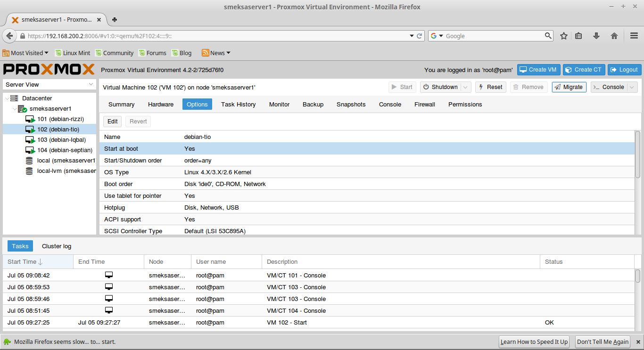Viewport: 644px width, 350px height.
Task: Click the Create VM button
Action: click(x=538, y=70)
